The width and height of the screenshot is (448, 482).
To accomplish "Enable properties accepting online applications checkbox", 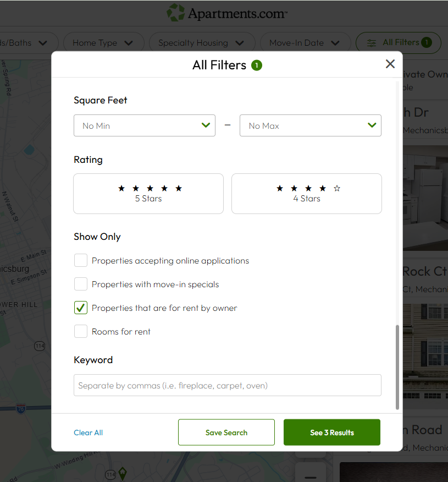I will click(x=81, y=260).
